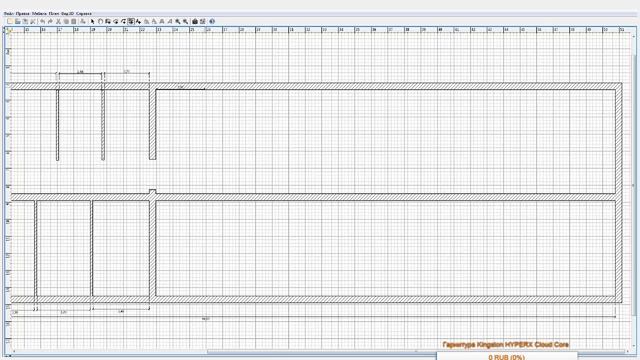Select the Create rooms tool
Image resolution: width=640 pixels, height=360 pixels.
[x=116, y=21]
